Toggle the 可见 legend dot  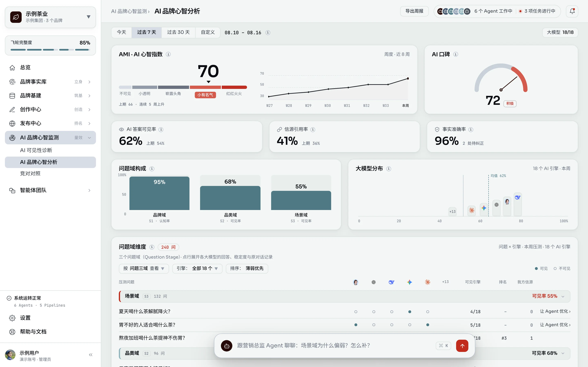536,269
